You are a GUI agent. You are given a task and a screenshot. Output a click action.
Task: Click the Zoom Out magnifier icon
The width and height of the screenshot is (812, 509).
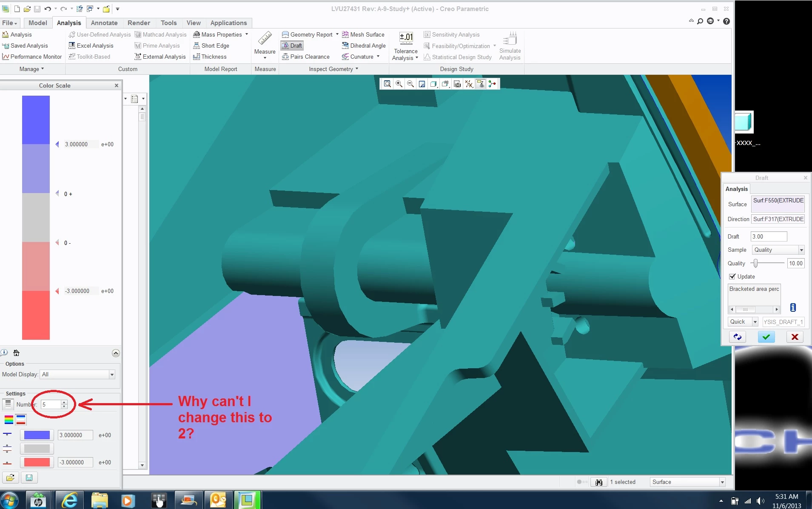[x=410, y=84]
